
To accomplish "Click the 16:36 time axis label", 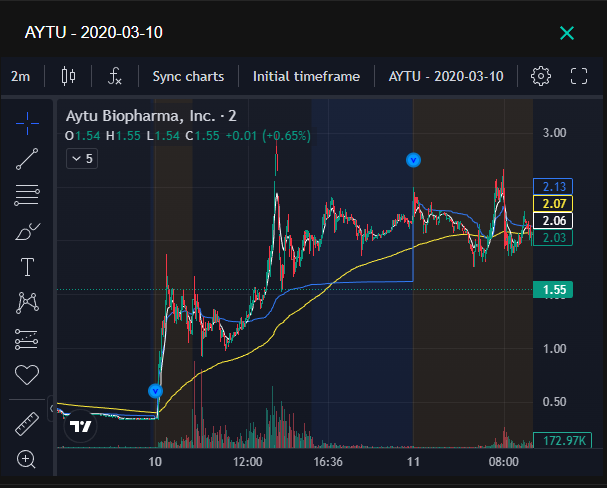I will (x=328, y=462).
